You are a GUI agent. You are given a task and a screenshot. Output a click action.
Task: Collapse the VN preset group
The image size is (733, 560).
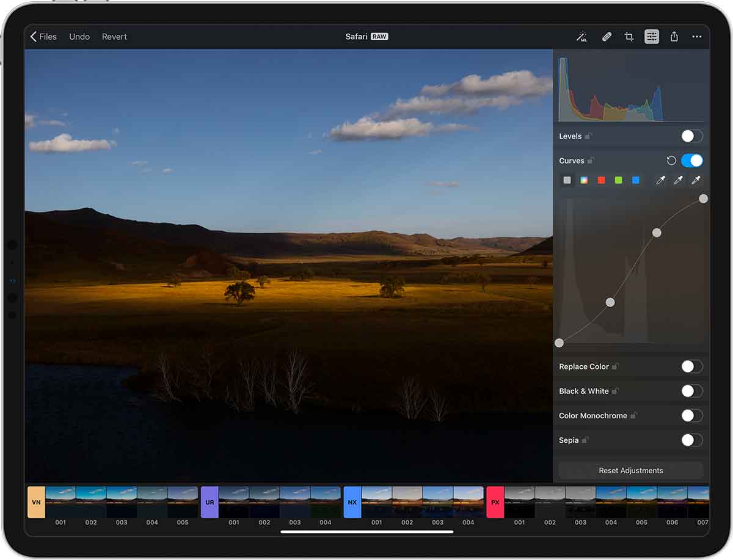(36, 502)
